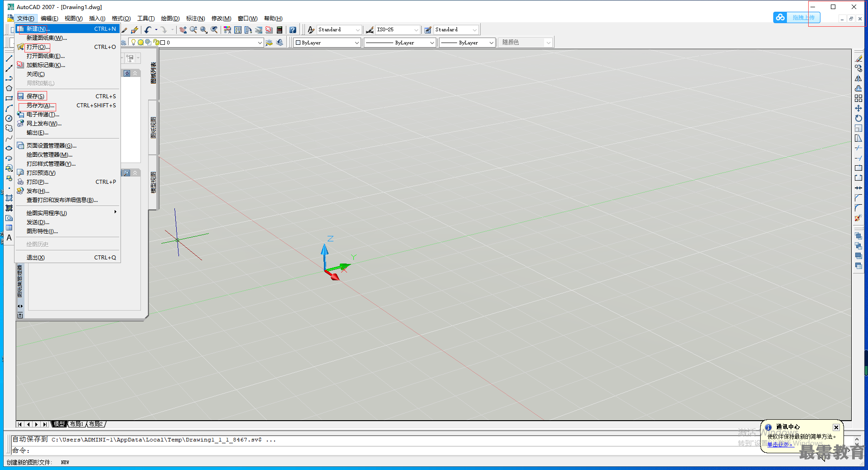
Task: Open the ByLayer color control dropdown
Action: coord(357,43)
